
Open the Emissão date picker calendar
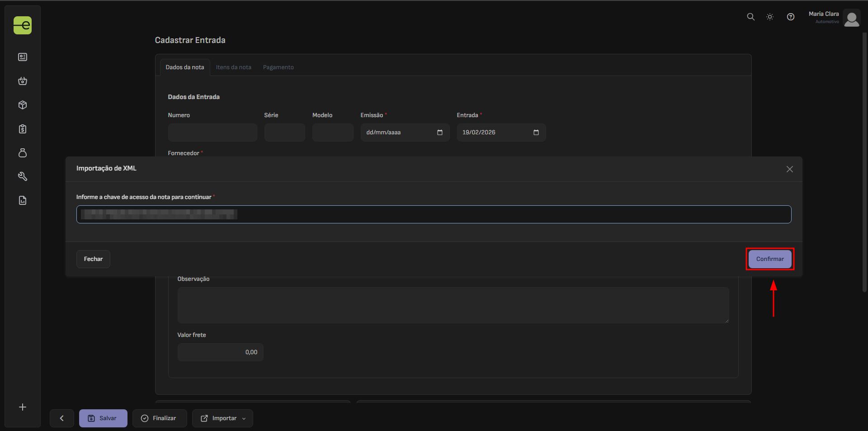tap(439, 133)
